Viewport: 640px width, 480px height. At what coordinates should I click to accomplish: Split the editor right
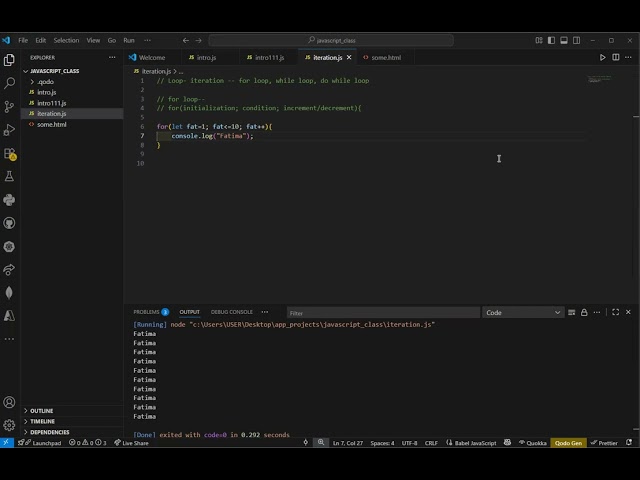(x=616, y=58)
